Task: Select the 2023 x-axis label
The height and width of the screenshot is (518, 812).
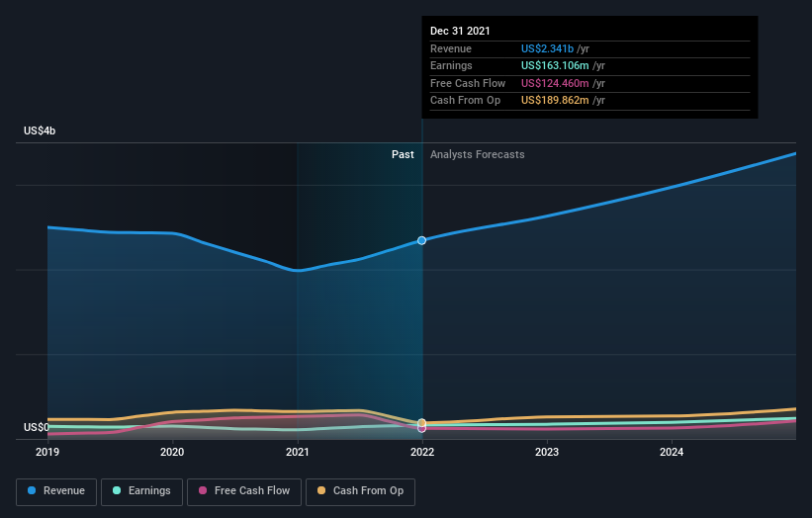Action: coord(547,452)
